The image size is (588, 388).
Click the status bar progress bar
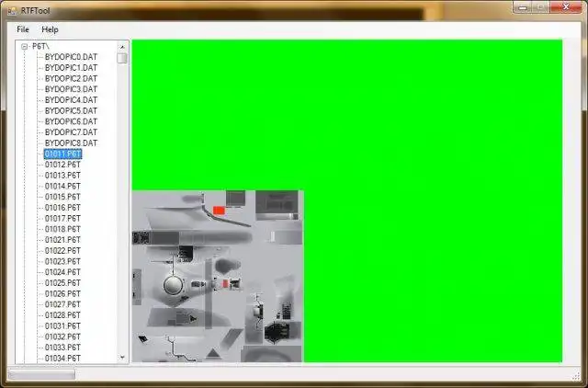pos(41,374)
